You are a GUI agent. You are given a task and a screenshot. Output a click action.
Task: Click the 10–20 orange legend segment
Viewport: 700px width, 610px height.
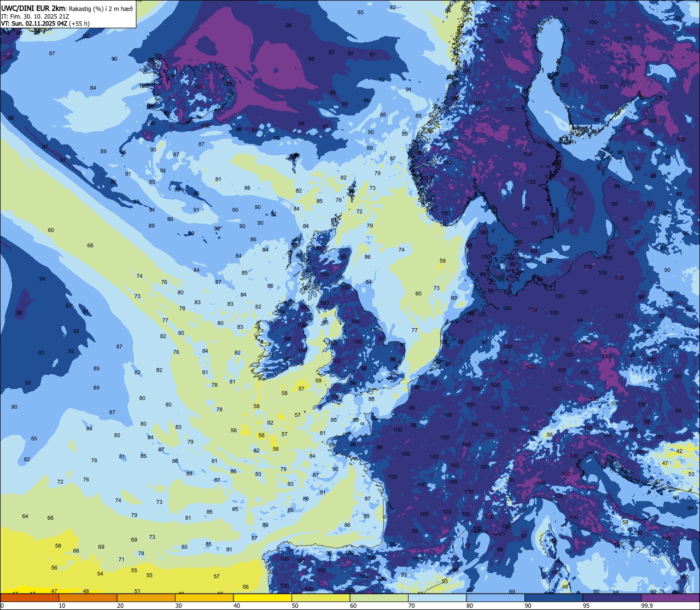87,597
